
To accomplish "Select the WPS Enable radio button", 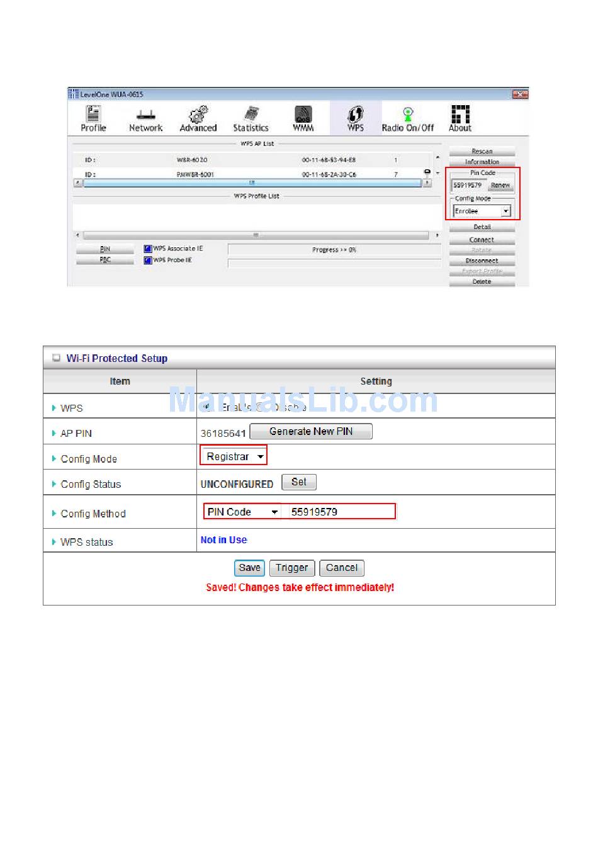I will point(207,407).
